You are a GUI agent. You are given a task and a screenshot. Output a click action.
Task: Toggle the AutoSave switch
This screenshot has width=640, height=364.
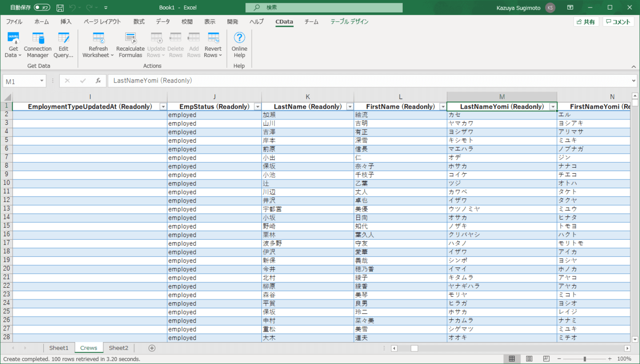(42, 8)
